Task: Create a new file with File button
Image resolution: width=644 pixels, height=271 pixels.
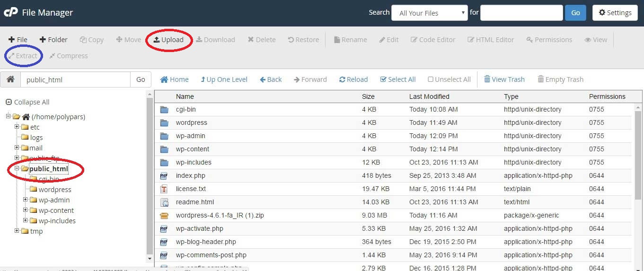Action: pyautogui.click(x=18, y=40)
